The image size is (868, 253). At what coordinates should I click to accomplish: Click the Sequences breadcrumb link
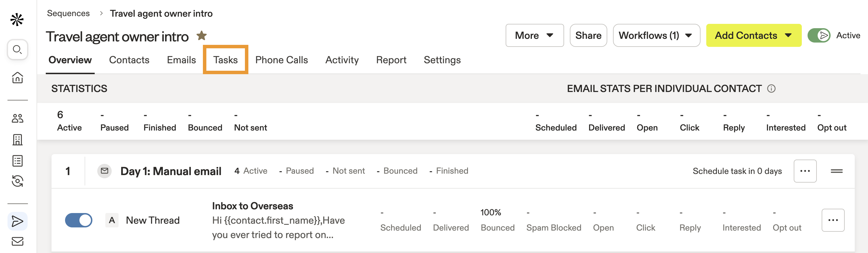tap(68, 13)
